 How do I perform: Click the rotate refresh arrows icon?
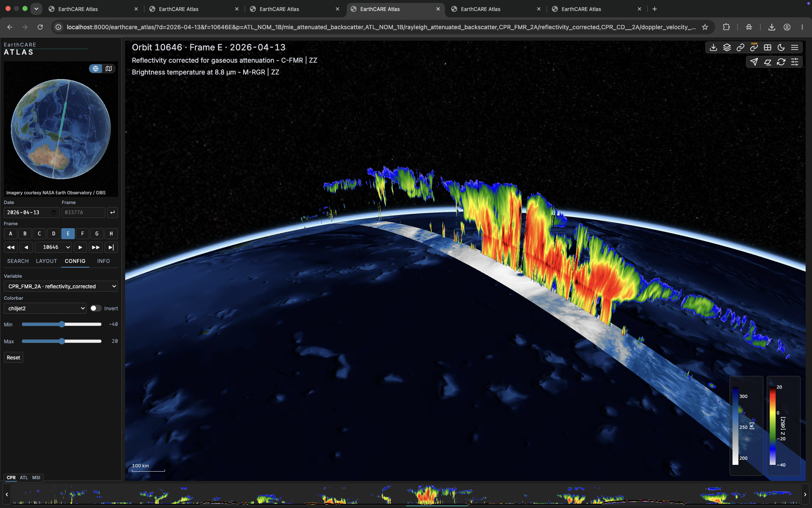click(x=781, y=62)
